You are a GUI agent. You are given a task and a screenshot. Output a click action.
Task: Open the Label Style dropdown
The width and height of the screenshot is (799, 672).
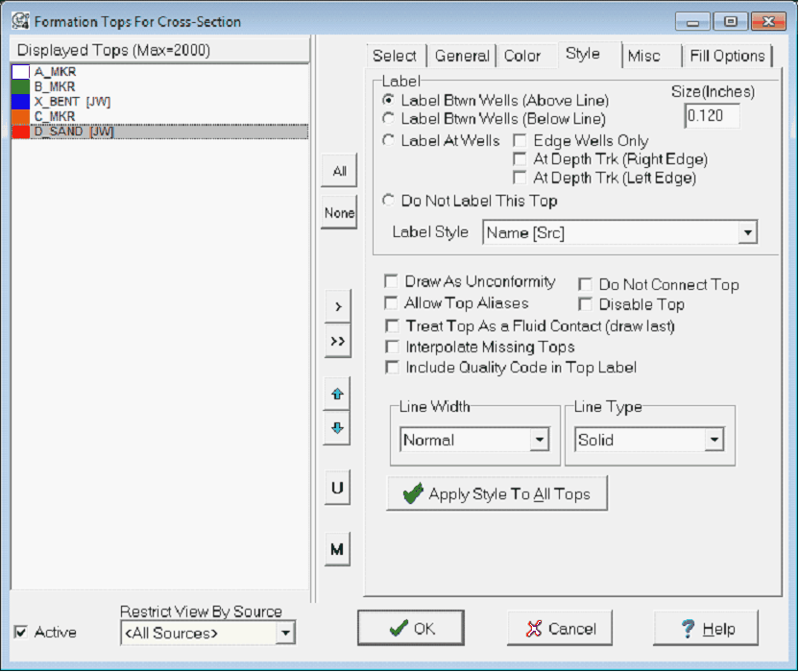tap(748, 234)
